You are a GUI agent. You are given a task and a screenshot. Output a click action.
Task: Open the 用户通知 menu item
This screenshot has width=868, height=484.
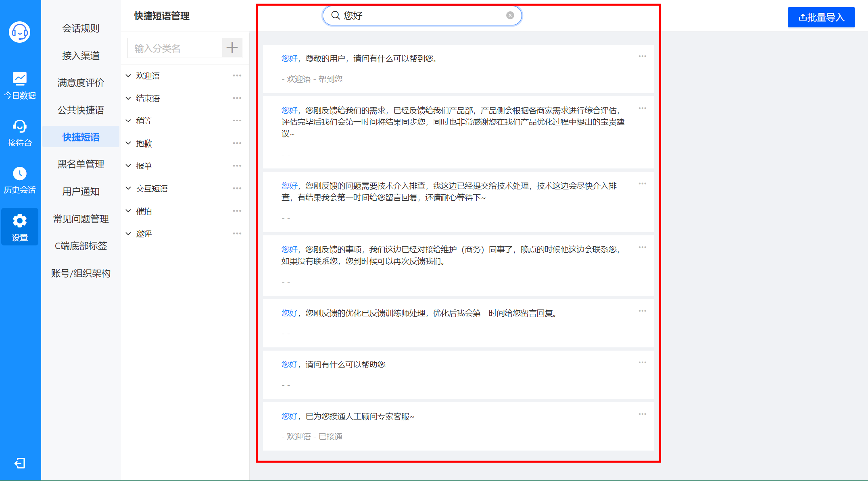[81, 191]
